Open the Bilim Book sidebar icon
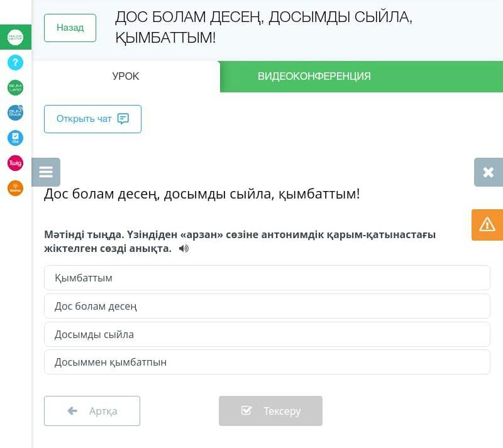 click(15, 112)
